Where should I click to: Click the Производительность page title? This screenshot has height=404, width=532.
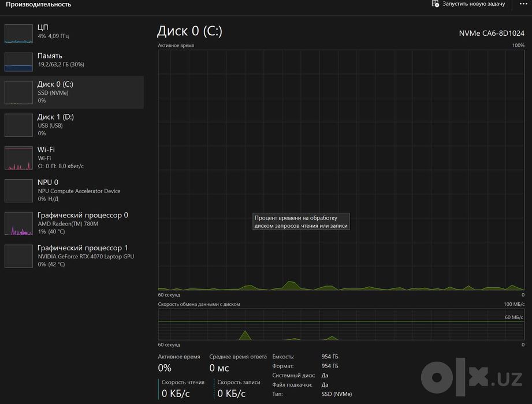coord(38,4)
